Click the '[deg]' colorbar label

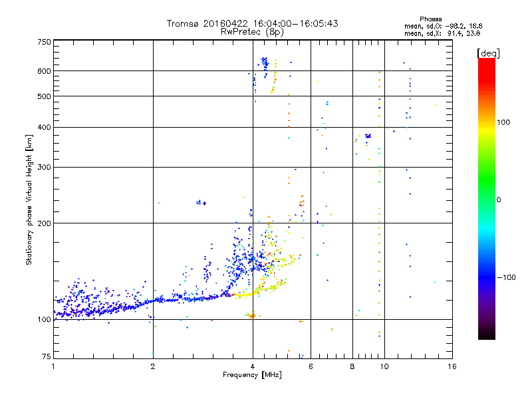pyautogui.click(x=488, y=53)
